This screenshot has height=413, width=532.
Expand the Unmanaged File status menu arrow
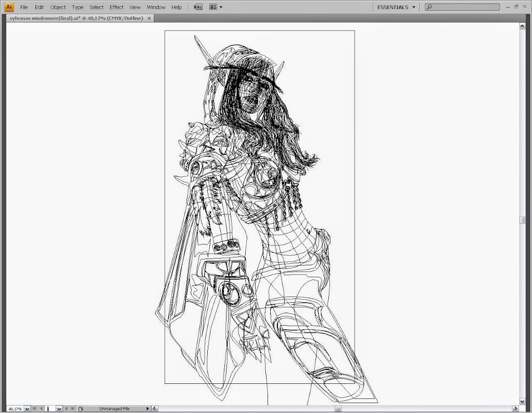click(x=148, y=409)
